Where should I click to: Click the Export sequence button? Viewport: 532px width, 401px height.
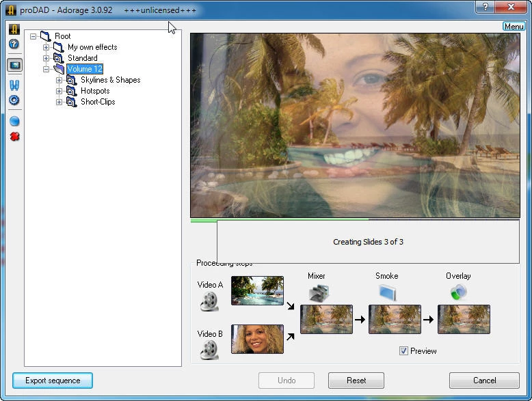pyautogui.click(x=53, y=381)
